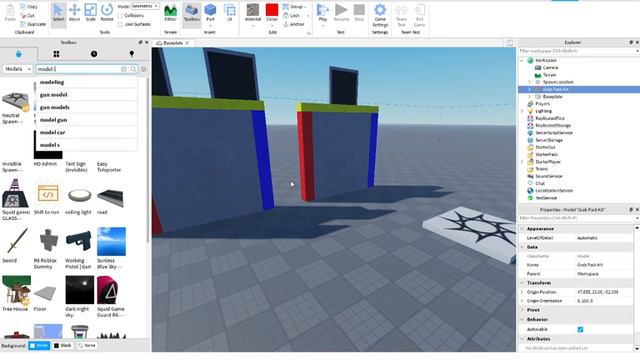The width and height of the screenshot is (640, 360).
Task: Expand the Grab Pack Kit node
Action: click(529, 89)
